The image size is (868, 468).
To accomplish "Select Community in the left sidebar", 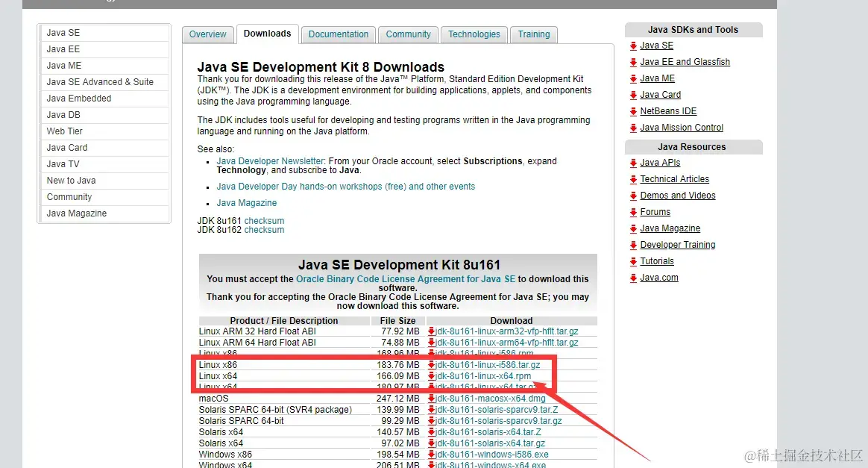I will [104, 197].
